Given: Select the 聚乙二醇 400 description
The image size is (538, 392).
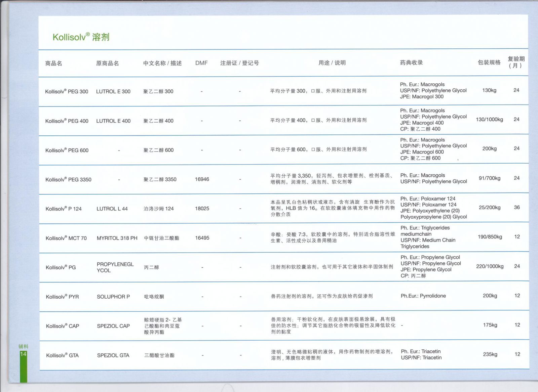Looking at the screenshot, I should (x=158, y=121).
